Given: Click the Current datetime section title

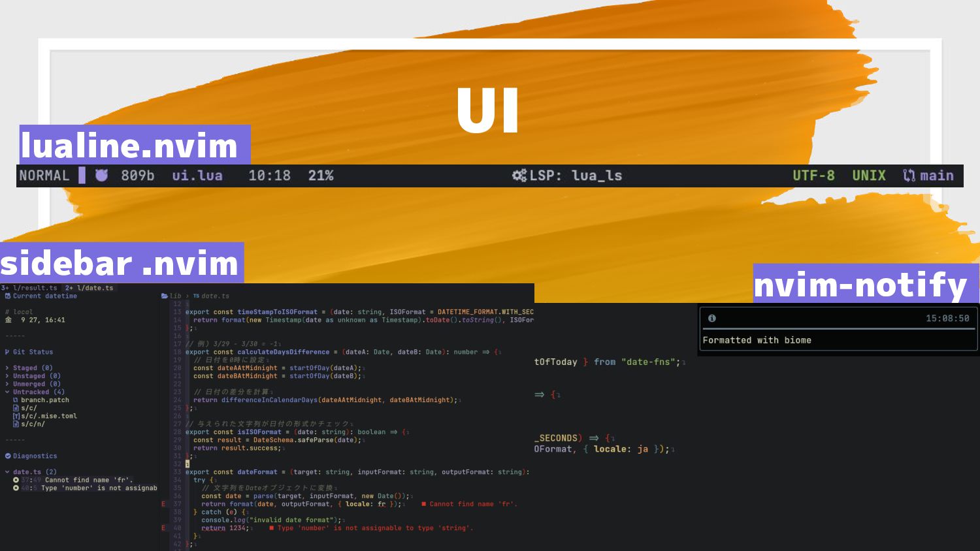Looking at the screenshot, I should click(45, 296).
